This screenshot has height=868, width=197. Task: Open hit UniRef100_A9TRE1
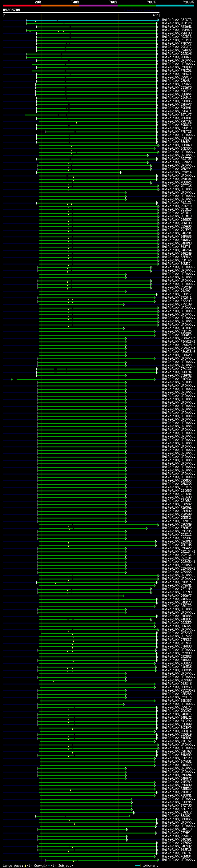176,40
